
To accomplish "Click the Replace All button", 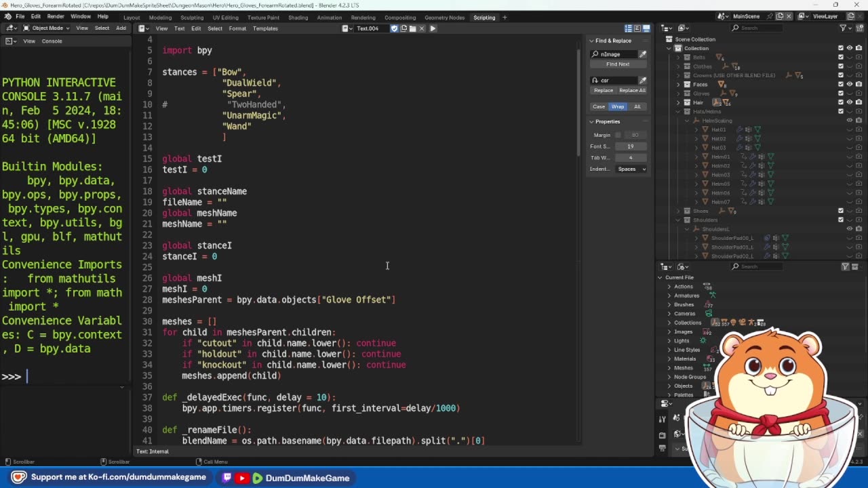I will [x=632, y=90].
